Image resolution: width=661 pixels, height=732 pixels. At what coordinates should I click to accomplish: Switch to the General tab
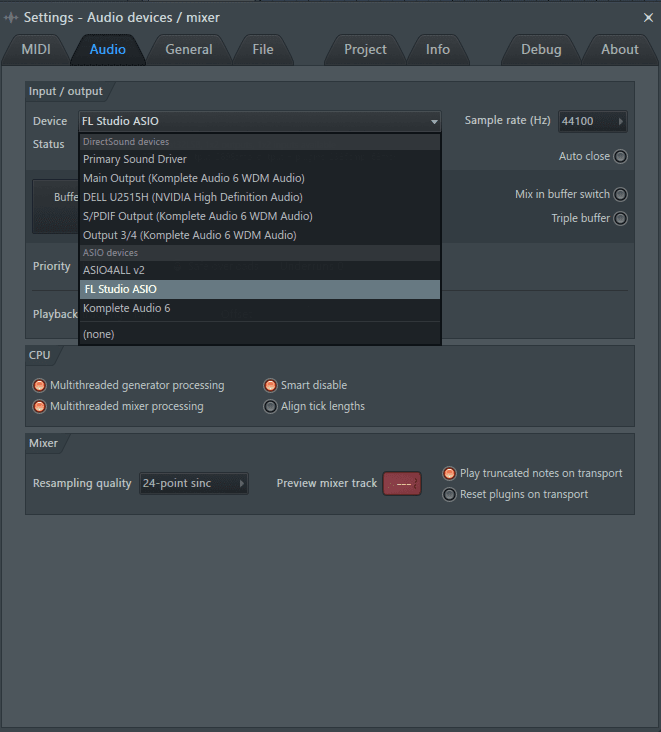pos(189,49)
